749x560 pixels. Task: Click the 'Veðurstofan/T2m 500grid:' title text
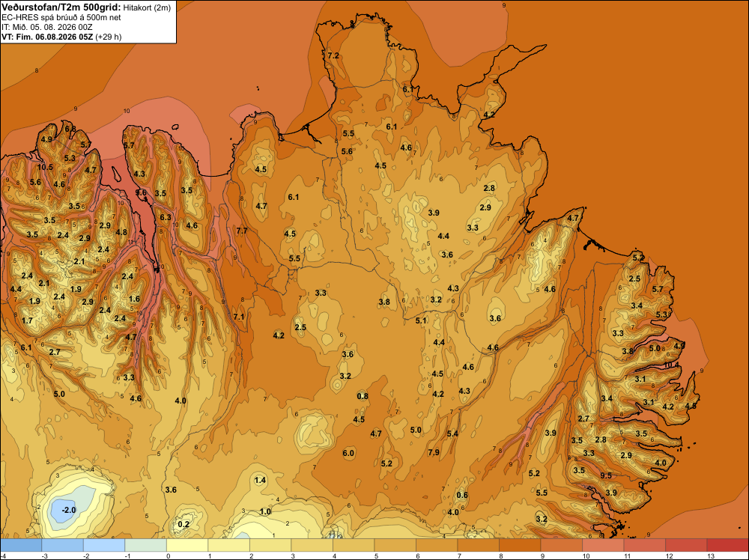61,7
